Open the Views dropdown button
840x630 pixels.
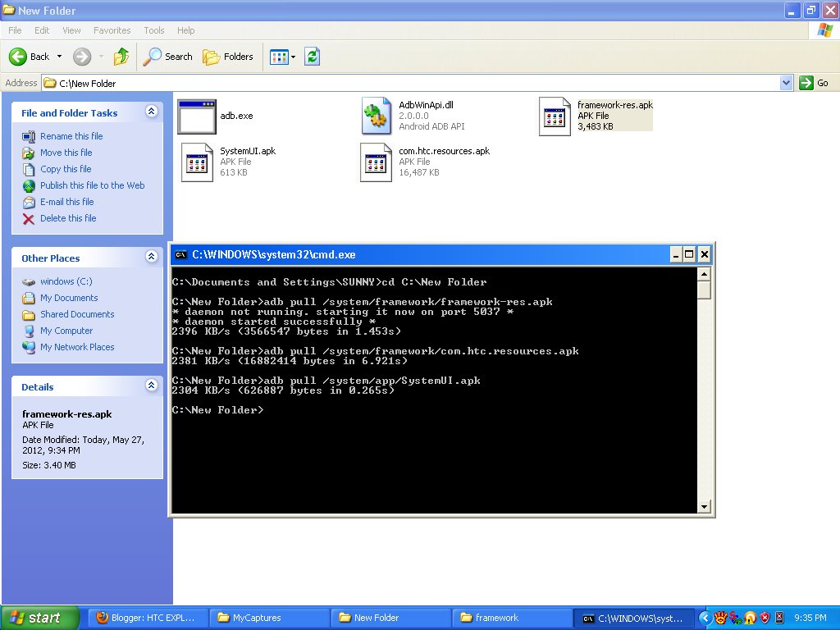[282, 57]
